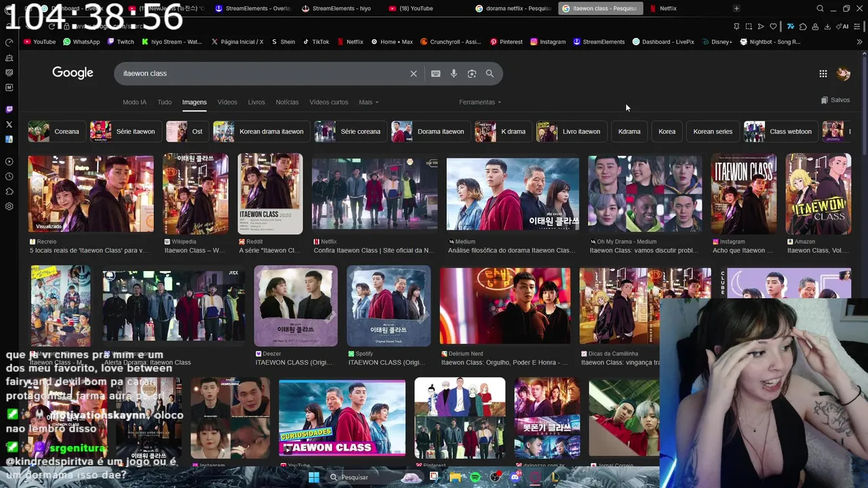Filter images by Korean drama itaewon chip

coord(262,131)
